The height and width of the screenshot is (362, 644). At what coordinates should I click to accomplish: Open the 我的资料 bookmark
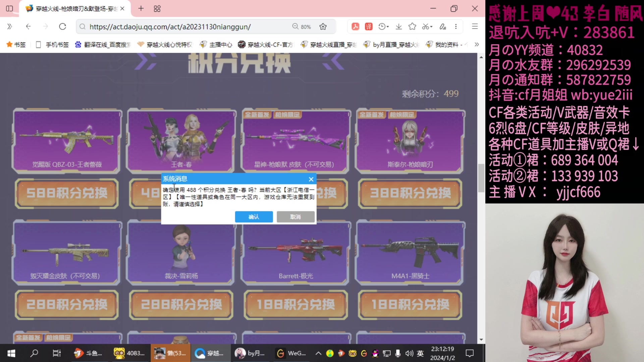444,45
